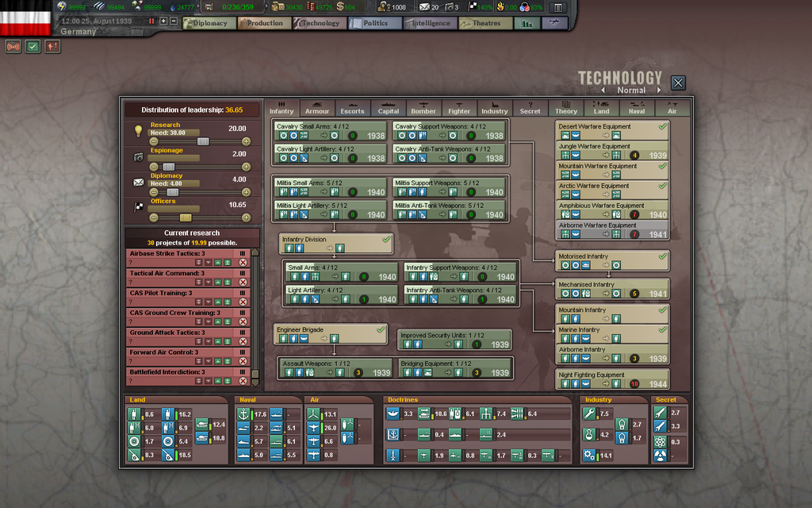The width and height of the screenshot is (812, 508).
Task: Decrease Diplomacy leadership with minus button
Action: tap(154, 192)
